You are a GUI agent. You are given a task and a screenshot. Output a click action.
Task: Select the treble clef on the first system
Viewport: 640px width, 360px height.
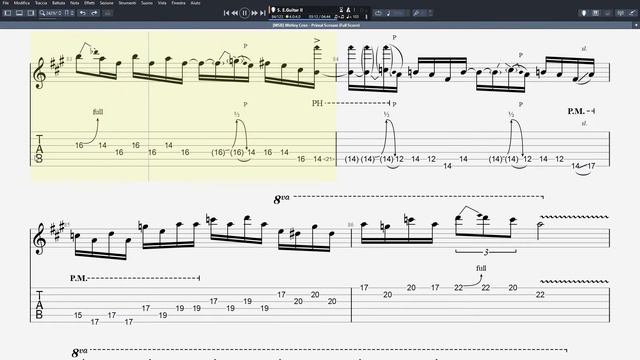click(40, 73)
